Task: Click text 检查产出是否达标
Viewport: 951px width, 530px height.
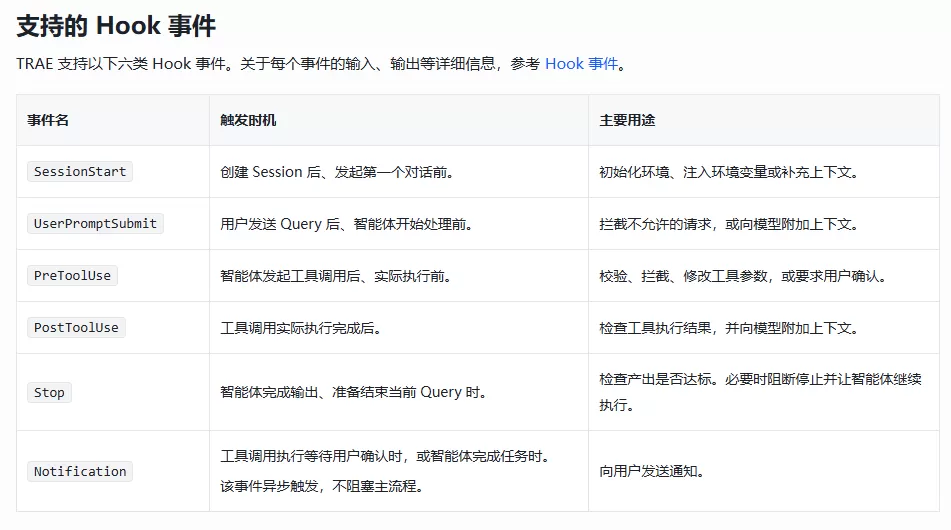Action: point(655,380)
